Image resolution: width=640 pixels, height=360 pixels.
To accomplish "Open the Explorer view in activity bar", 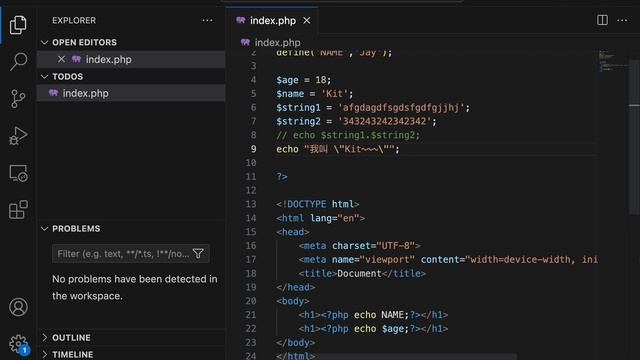I will pyautogui.click(x=18, y=24).
